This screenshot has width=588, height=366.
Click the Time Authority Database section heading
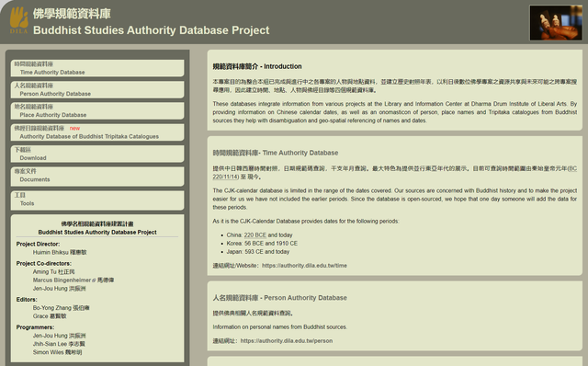276,153
